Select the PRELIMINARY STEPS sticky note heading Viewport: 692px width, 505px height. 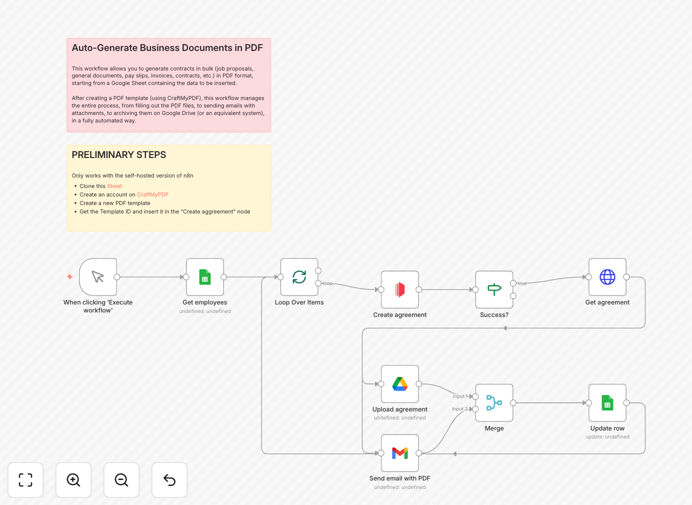pyautogui.click(x=119, y=155)
